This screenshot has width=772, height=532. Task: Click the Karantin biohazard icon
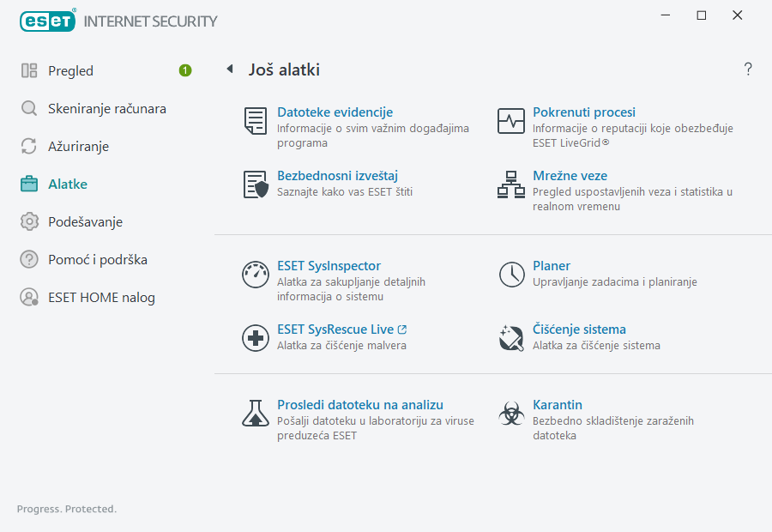pyautogui.click(x=511, y=414)
